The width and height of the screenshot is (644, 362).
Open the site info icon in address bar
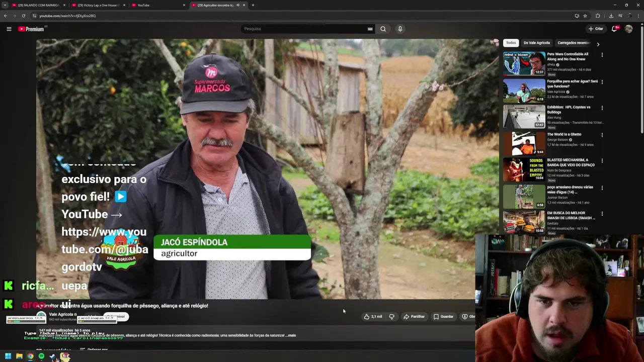(x=34, y=16)
